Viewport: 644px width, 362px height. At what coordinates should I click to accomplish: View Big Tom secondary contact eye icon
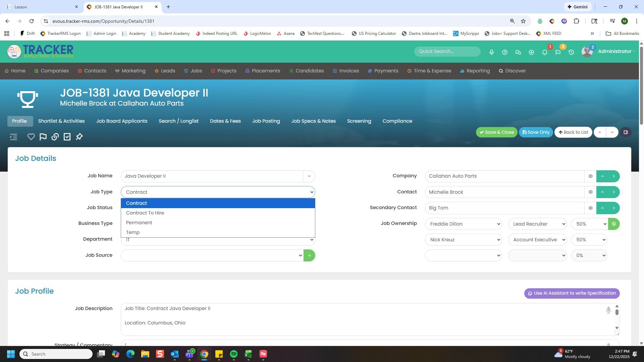click(x=590, y=208)
